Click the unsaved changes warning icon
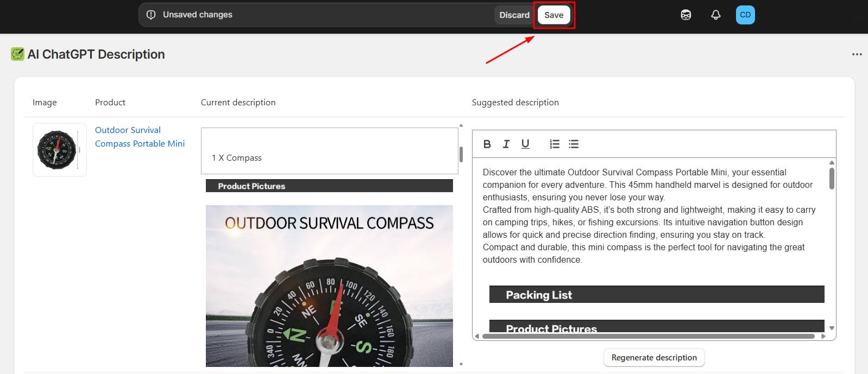Image resolution: width=868 pixels, height=374 pixels. (151, 15)
